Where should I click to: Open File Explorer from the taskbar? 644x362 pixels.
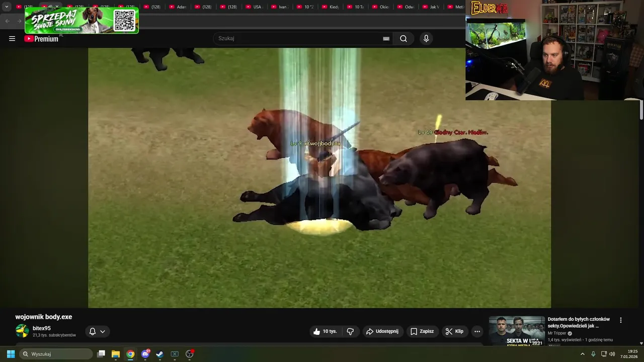pyautogui.click(x=116, y=354)
